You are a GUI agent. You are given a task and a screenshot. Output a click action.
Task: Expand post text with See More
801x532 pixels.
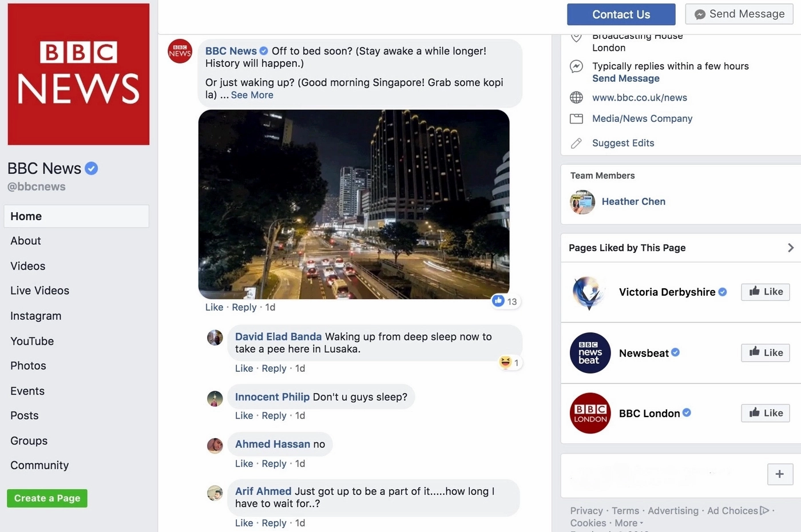[x=252, y=95]
